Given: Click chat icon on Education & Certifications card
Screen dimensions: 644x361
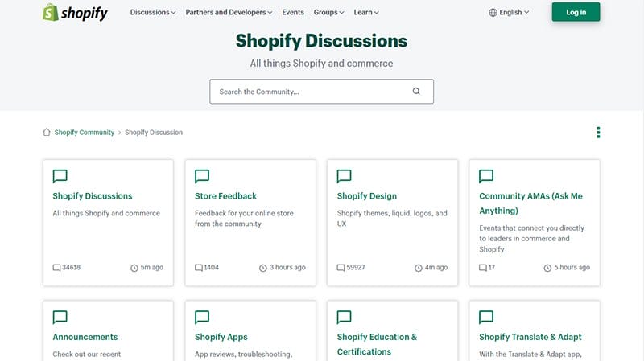Looking at the screenshot, I should coord(345,317).
